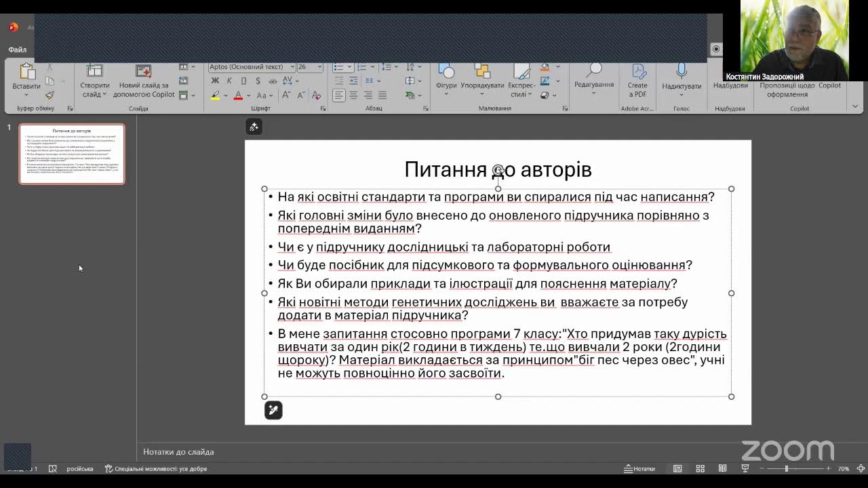Image resolution: width=868 pixels, height=488 pixels.
Task: Click Надбудови add-ins button
Action: [730, 85]
